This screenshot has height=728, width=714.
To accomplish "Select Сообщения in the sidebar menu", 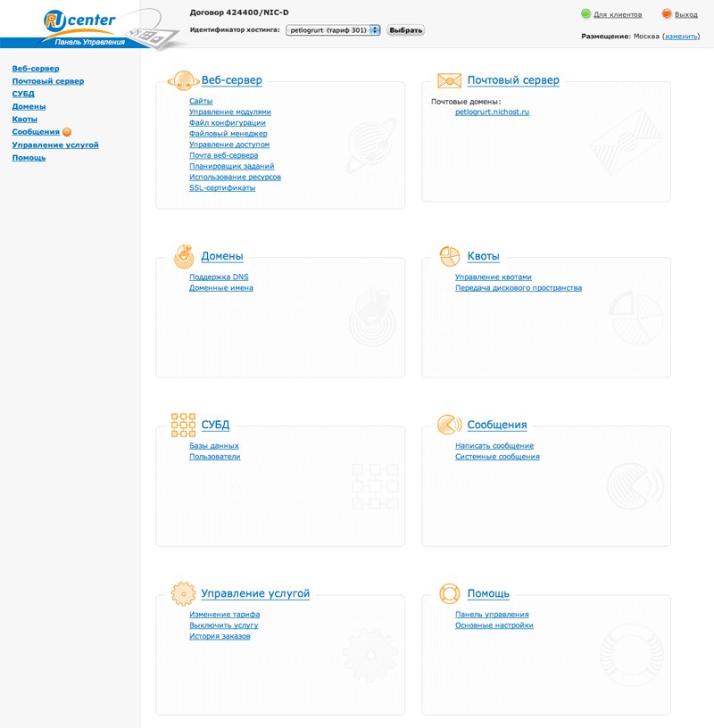I will tap(36, 132).
